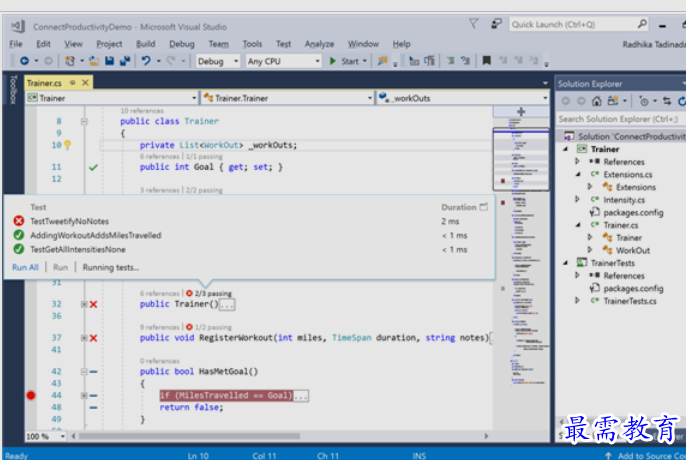Click the Sync with Active Document icon

coord(667,101)
